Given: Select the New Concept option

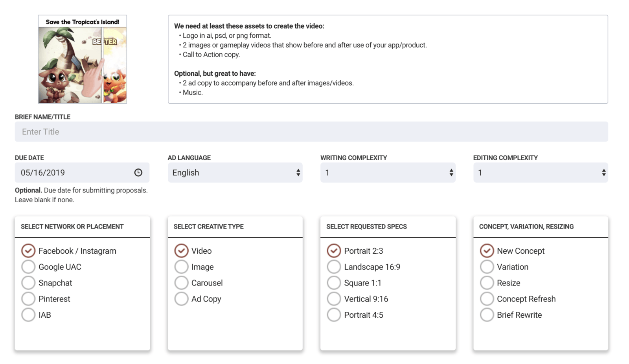Looking at the screenshot, I should click(487, 251).
